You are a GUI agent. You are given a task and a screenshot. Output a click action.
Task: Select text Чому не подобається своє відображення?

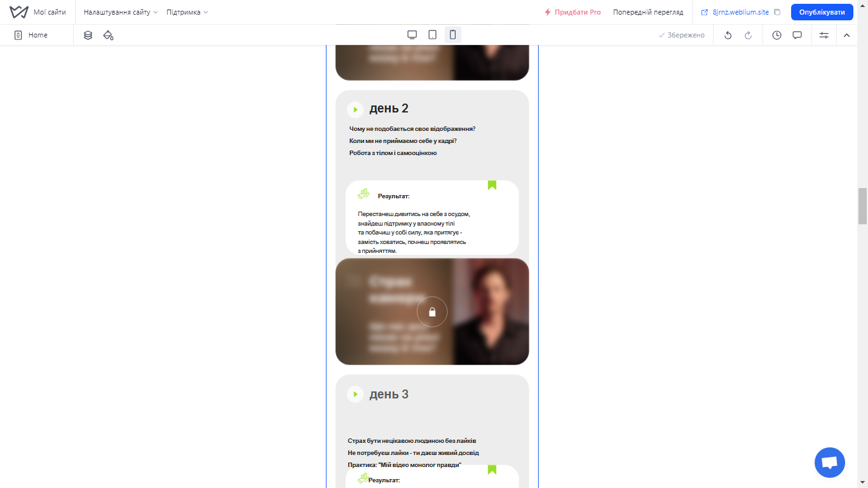(x=412, y=129)
